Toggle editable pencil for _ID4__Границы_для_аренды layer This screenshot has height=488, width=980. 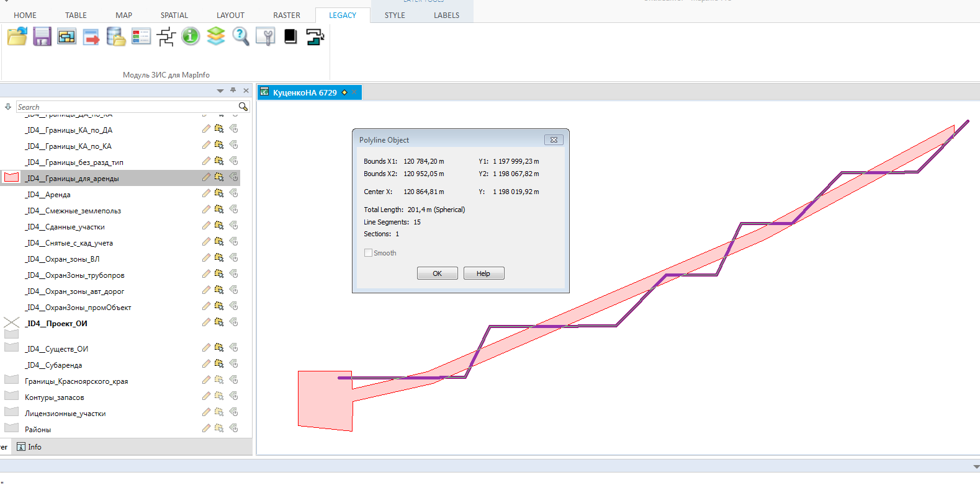pos(206,177)
